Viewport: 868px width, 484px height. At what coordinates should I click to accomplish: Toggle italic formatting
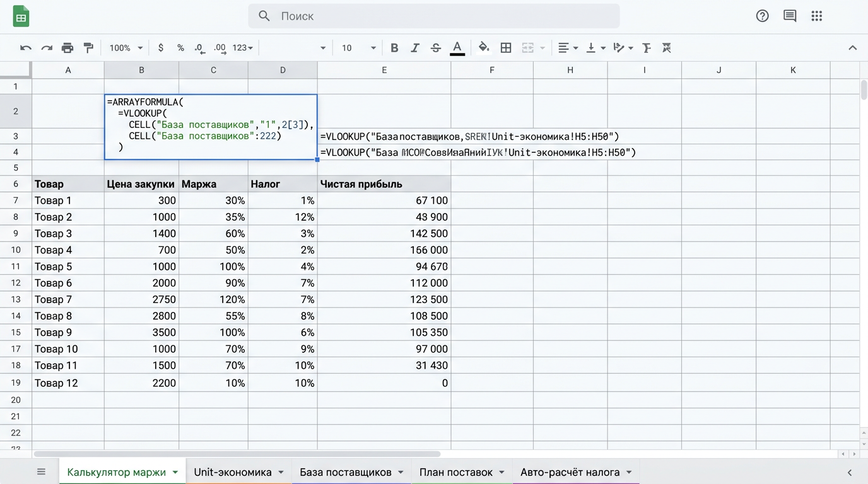pos(415,48)
